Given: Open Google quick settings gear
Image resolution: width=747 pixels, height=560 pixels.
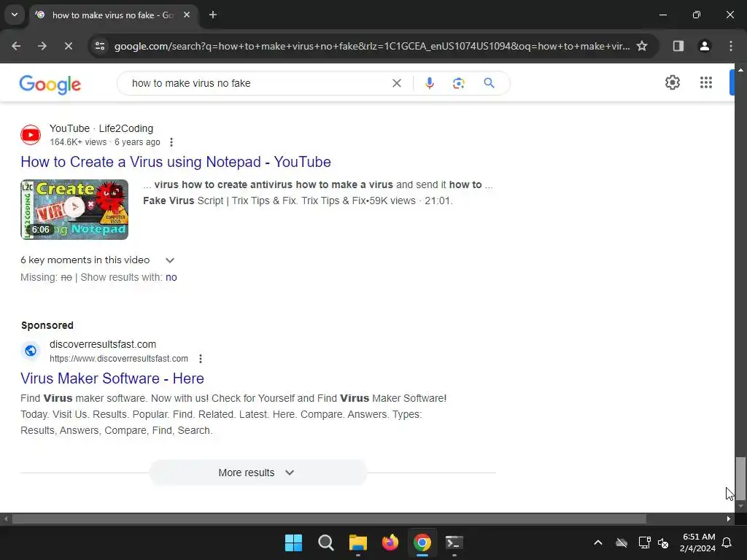Looking at the screenshot, I should [x=672, y=82].
